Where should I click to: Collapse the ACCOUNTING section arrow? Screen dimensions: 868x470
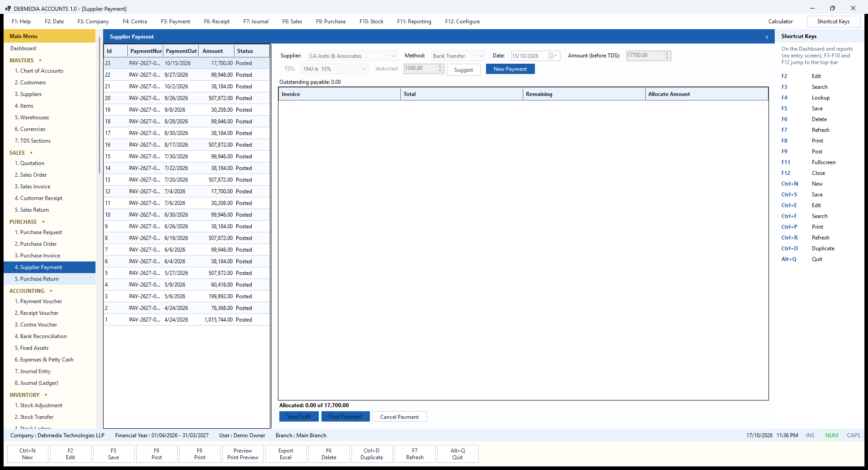(x=51, y=291)
